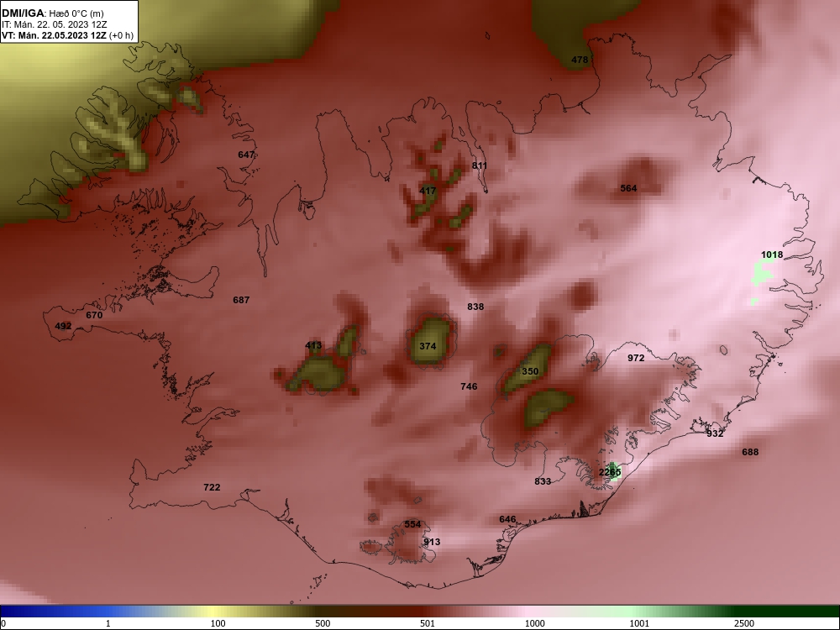Select the 1 label on the color scale

[x=108, y=623]
